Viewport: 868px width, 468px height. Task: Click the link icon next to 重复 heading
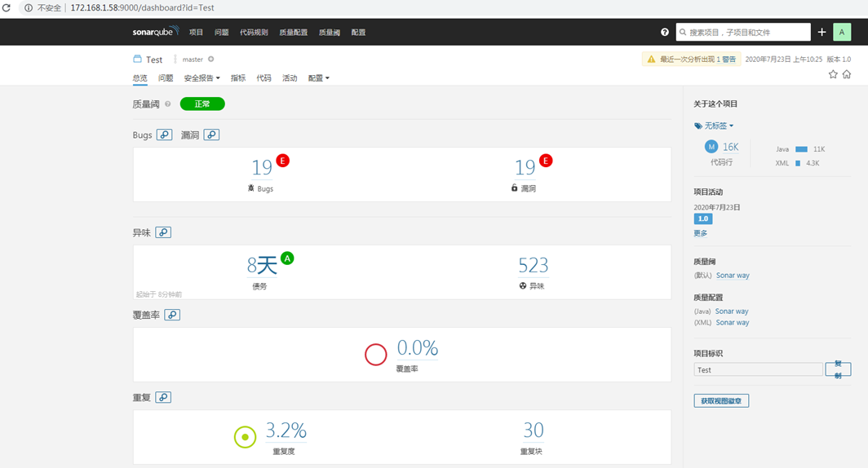click(x=163, y=397)
